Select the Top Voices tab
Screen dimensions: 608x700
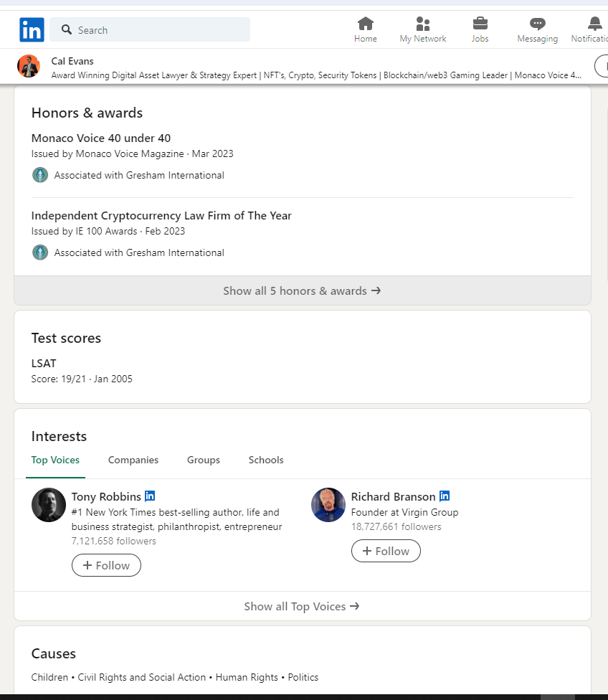click(55, 460)
